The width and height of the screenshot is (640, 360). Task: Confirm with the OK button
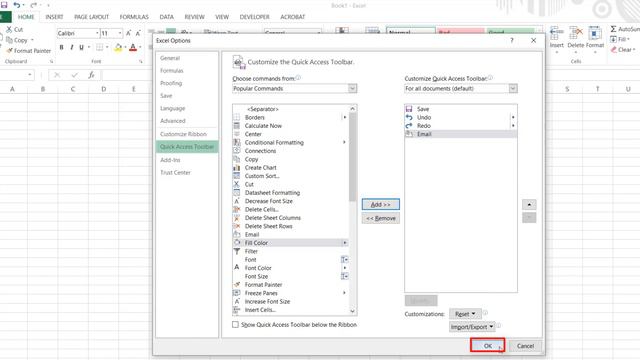pyautogui.click(x=488, y=346)
